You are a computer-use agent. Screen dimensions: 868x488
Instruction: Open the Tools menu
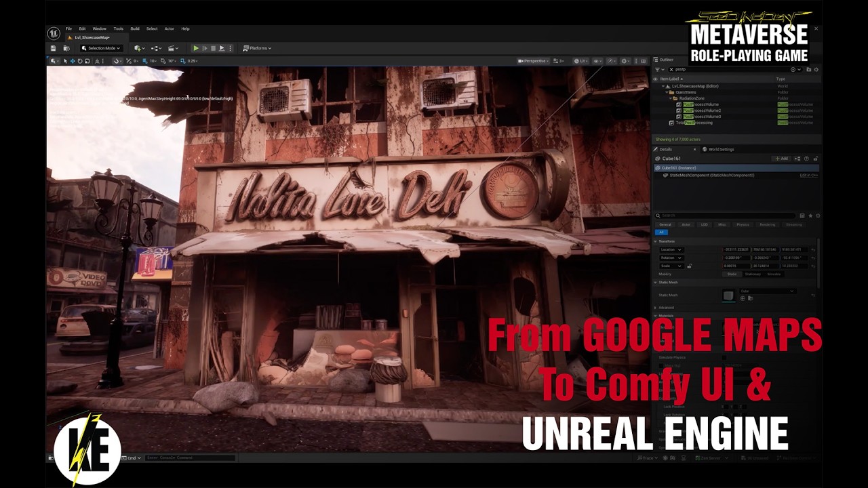point(118,28)
